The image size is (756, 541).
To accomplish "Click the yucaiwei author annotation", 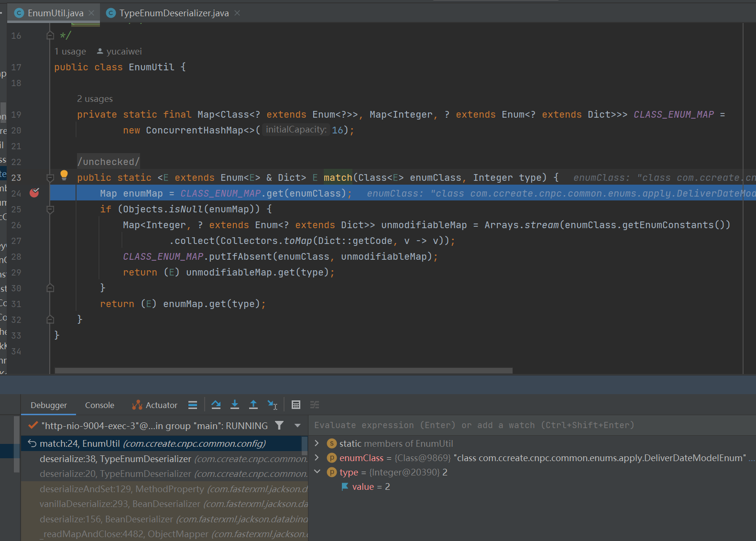I will pyautogui.click(x=120, y=51).
